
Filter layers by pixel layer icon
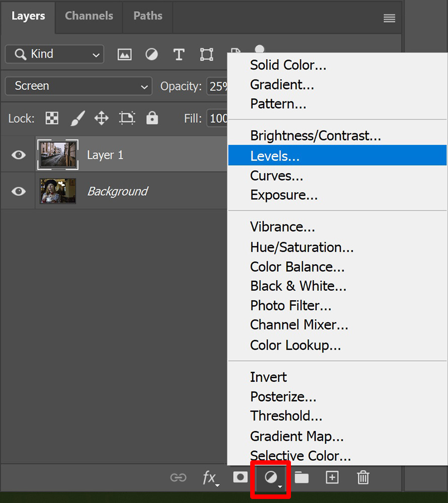pyautogui.click(x=124, y=54)
